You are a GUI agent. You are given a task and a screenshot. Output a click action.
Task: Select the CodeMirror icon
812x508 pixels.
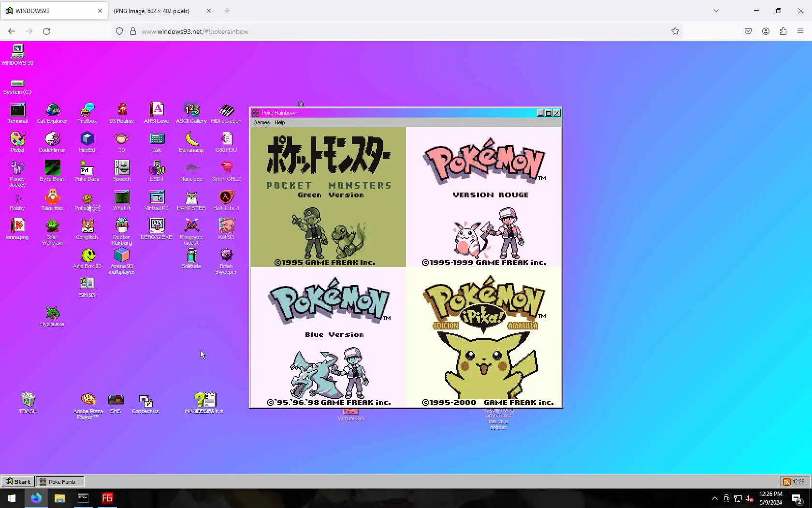coord(52,143)
